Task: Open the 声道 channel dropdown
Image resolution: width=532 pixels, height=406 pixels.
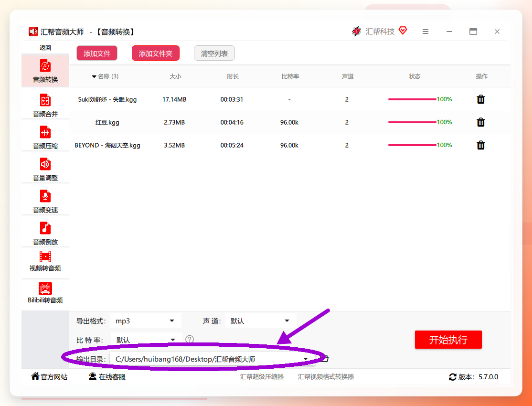Action: pos(261,321)
